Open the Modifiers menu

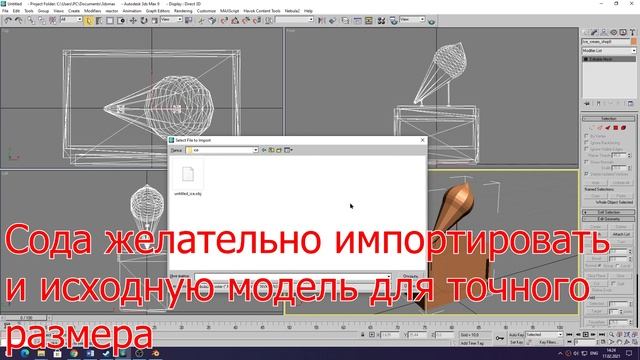point(93,11)
